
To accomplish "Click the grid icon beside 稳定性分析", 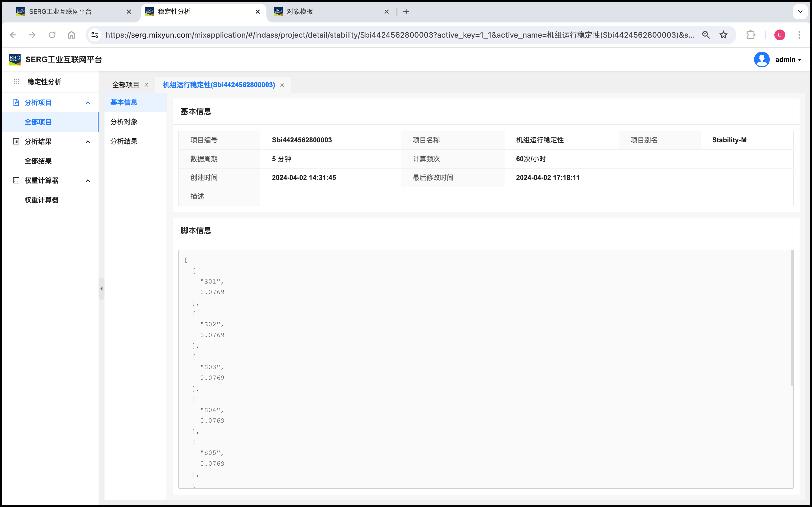I will coord(17,82).
